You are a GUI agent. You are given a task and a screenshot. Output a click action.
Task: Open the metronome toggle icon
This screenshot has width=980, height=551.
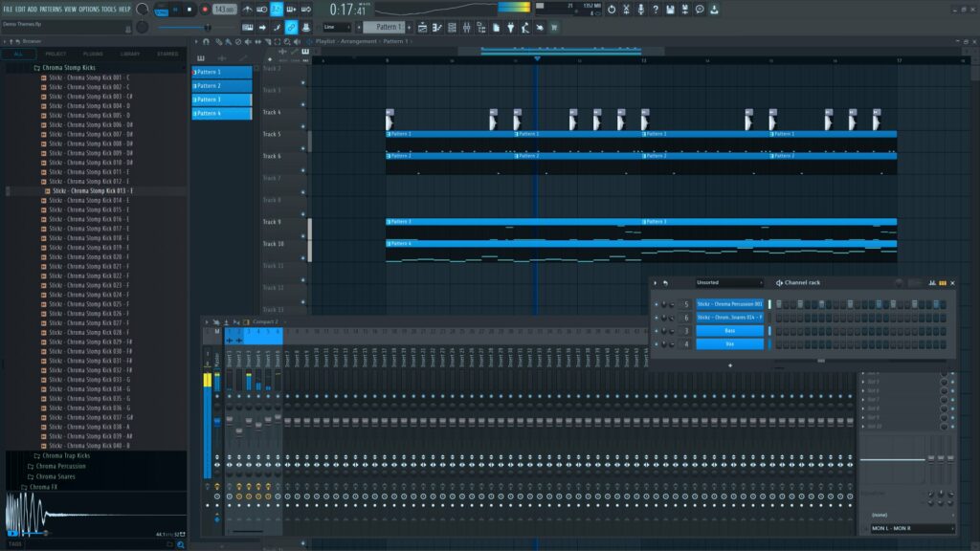pos(248,10)
